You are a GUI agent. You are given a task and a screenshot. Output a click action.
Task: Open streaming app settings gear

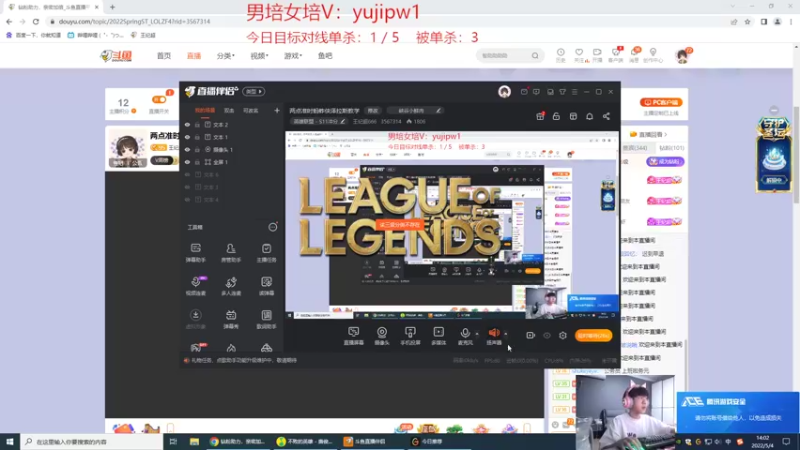click(563, 335)
